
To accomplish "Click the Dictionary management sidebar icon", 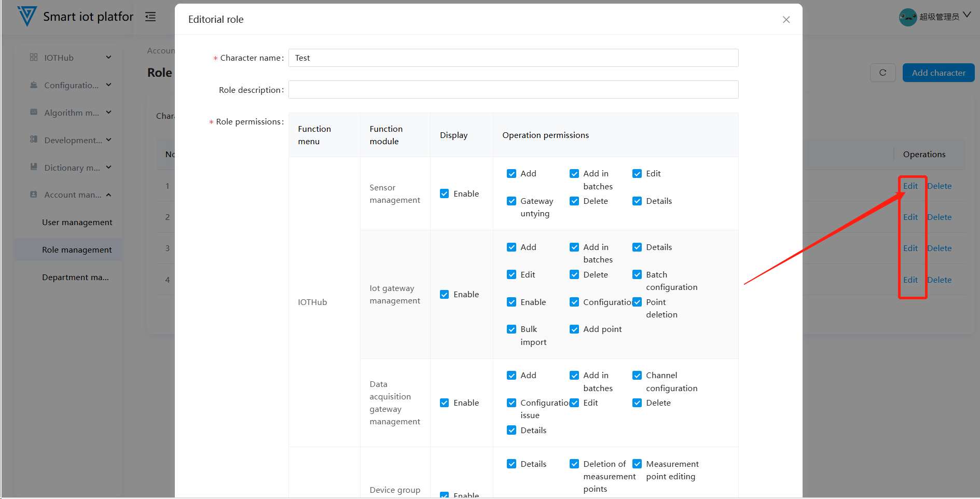I will [x=34, y=167].
